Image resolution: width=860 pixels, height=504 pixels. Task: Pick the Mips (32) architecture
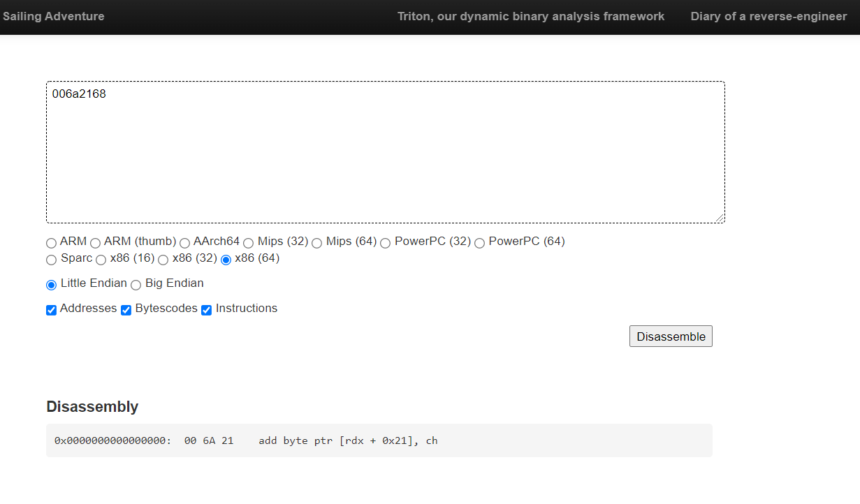[248, 243]
